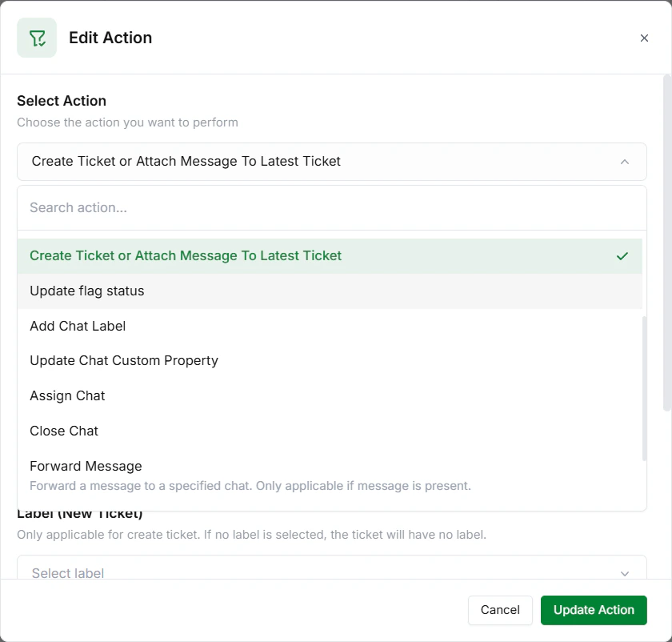Image resolution: width=672 pixels, height=642 pixels.
Task: Click the dialog's main vertical scrollbar
Action: [667, 240]
